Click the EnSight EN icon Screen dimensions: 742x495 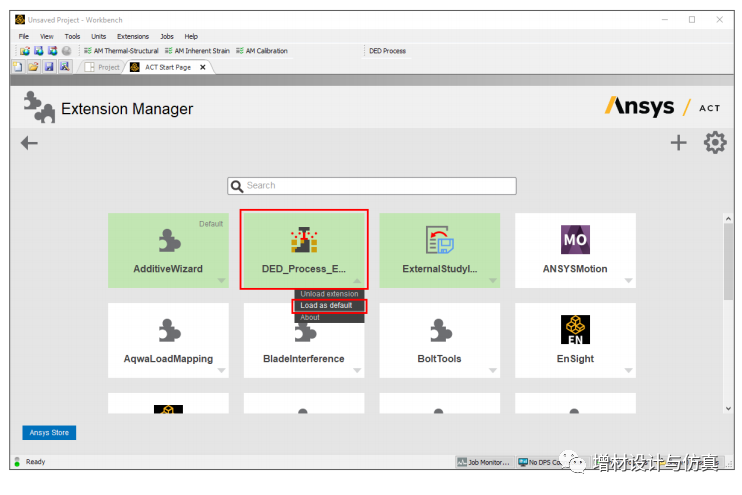point(575,329)
